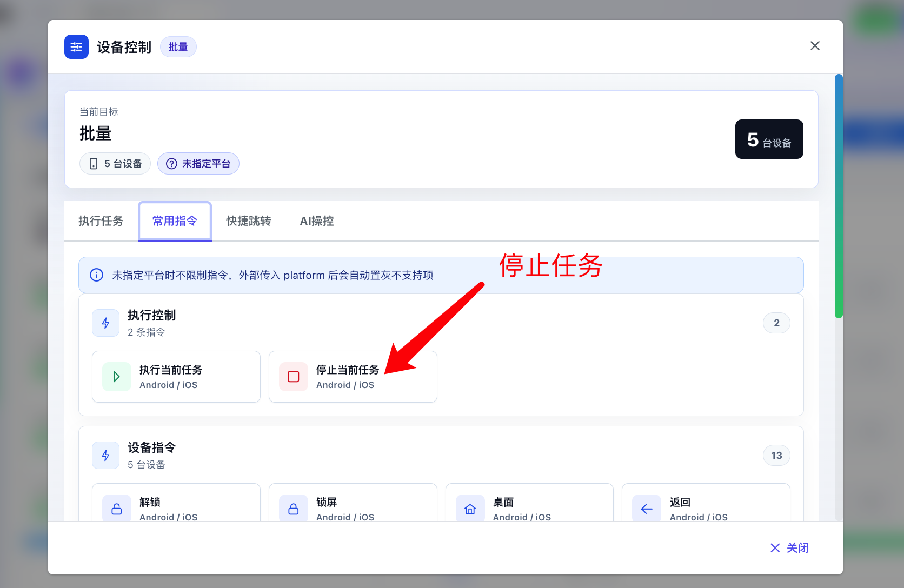Click the info icon in the platform notice
Image resolution: width=904 pixels, height=588 pixels.
click(x=96, y=275)
